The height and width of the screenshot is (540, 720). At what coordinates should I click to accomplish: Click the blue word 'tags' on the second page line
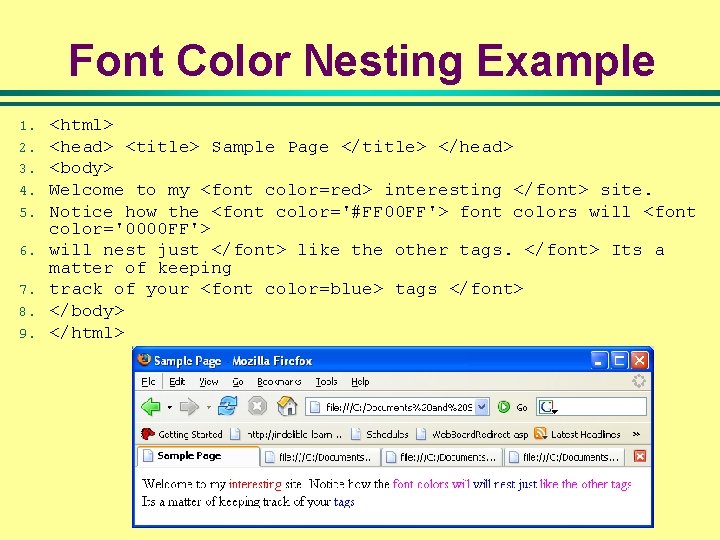tap(344, 501)
